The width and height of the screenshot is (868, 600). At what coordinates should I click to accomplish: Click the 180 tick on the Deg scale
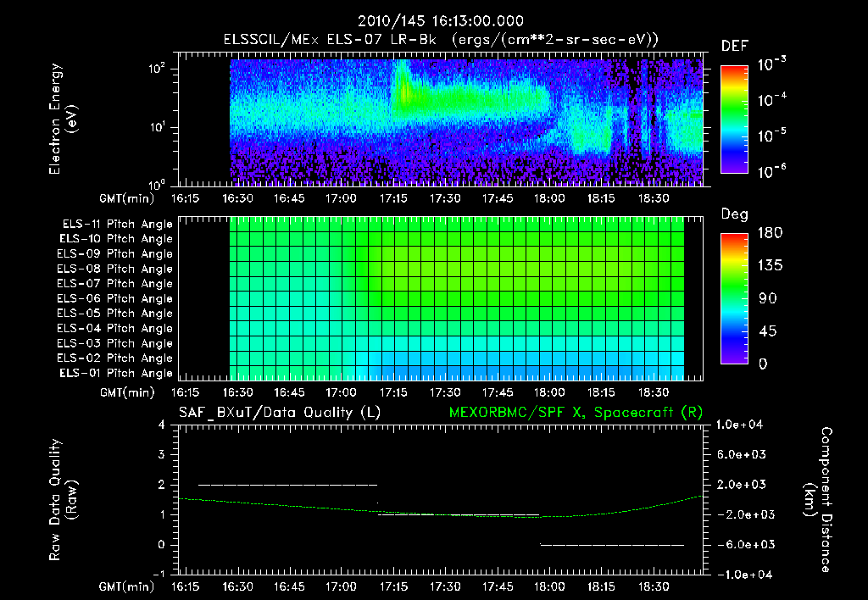(770, 233)
